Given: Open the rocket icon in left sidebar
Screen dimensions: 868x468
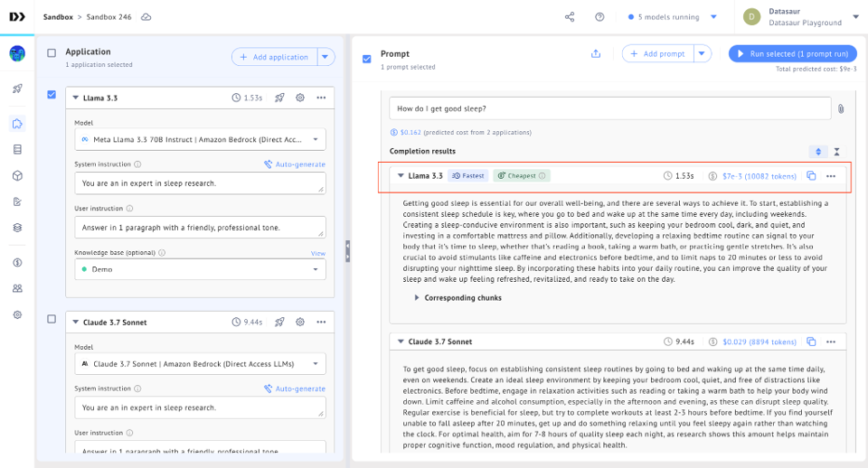Looking at the screenshot, I should [17, 89].
